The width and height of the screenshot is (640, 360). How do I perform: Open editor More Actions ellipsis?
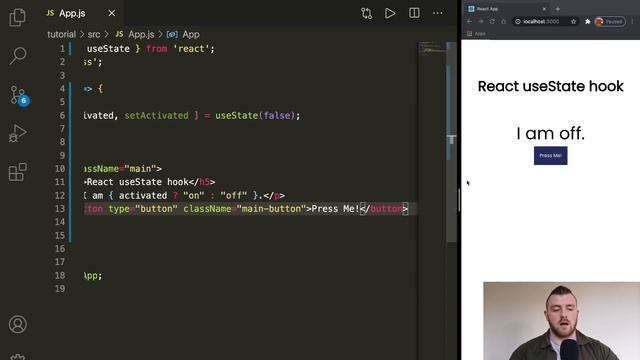point(438,13)
